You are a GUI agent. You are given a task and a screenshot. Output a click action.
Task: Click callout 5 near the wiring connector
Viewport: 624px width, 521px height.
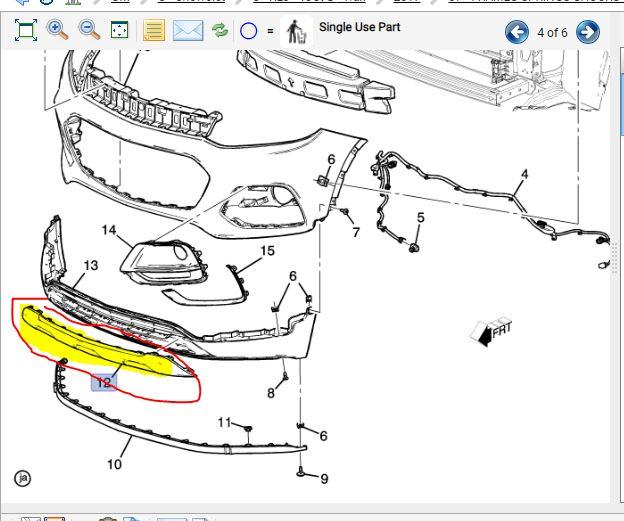[x=420, y=217]
